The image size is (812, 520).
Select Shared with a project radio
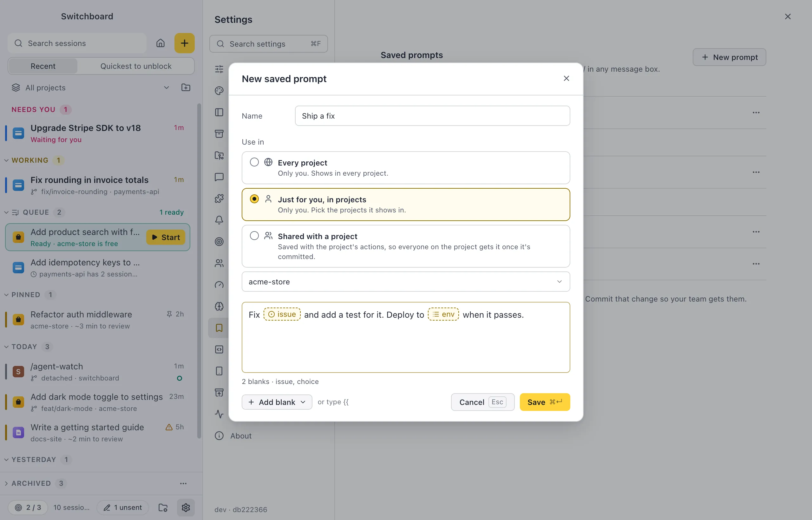point(254,236)
